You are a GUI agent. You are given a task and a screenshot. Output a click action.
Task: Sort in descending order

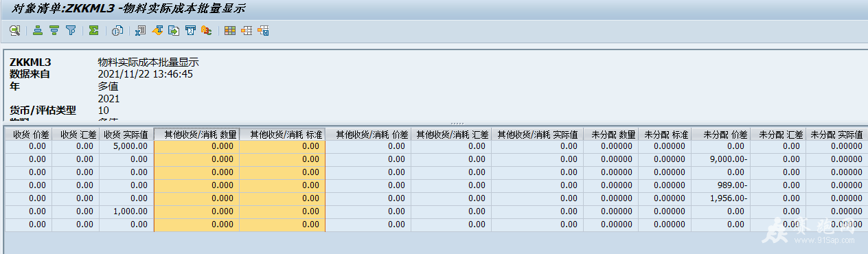(54, 31)
